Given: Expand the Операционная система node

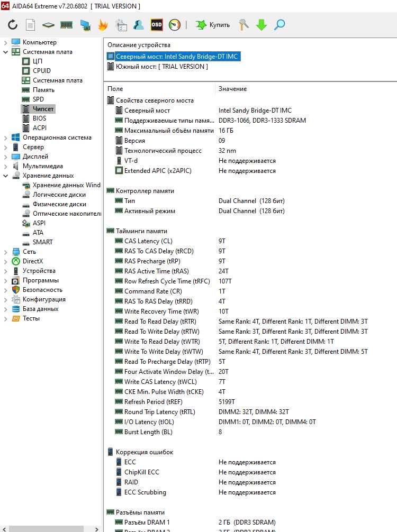Looking at the screenshot, I should (x=5, y=137).
